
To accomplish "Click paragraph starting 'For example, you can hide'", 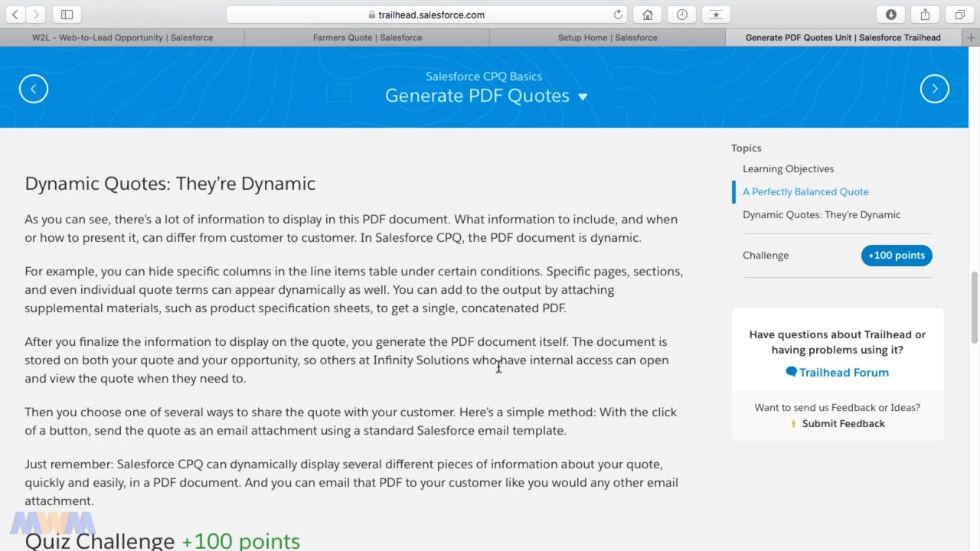I will (354, 289).
